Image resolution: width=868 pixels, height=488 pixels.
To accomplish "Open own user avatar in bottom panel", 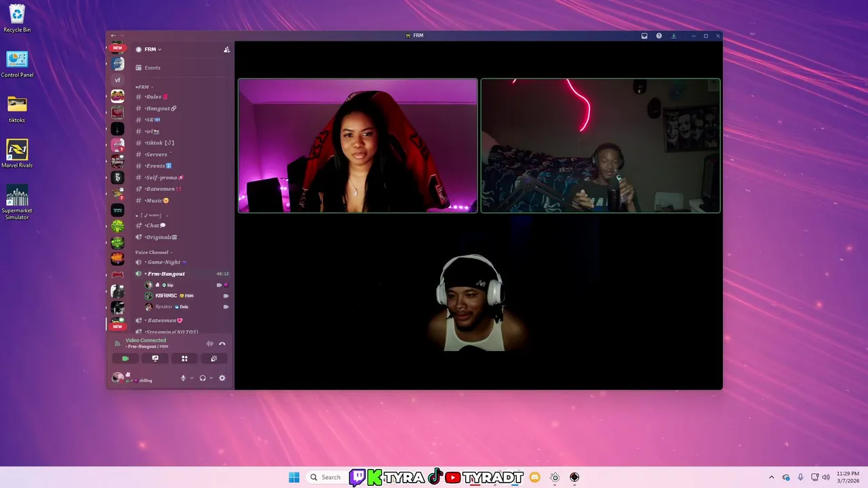I will pos(118,378).
